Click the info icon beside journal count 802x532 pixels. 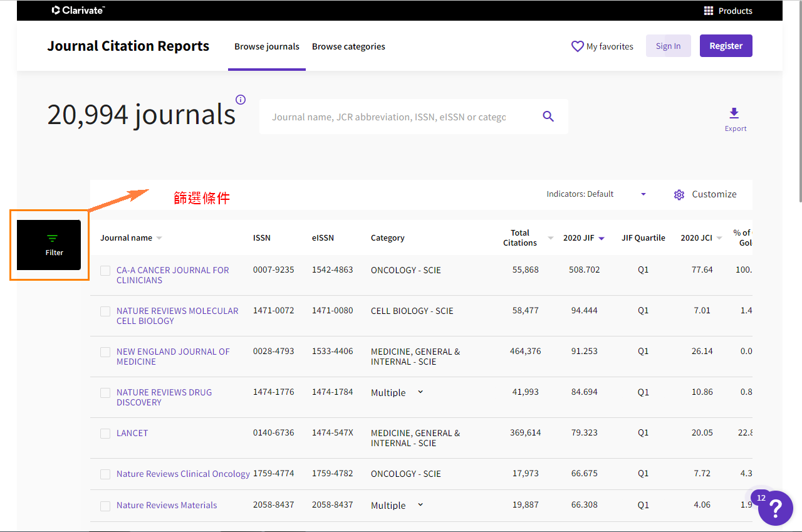[x=241, y=100]
